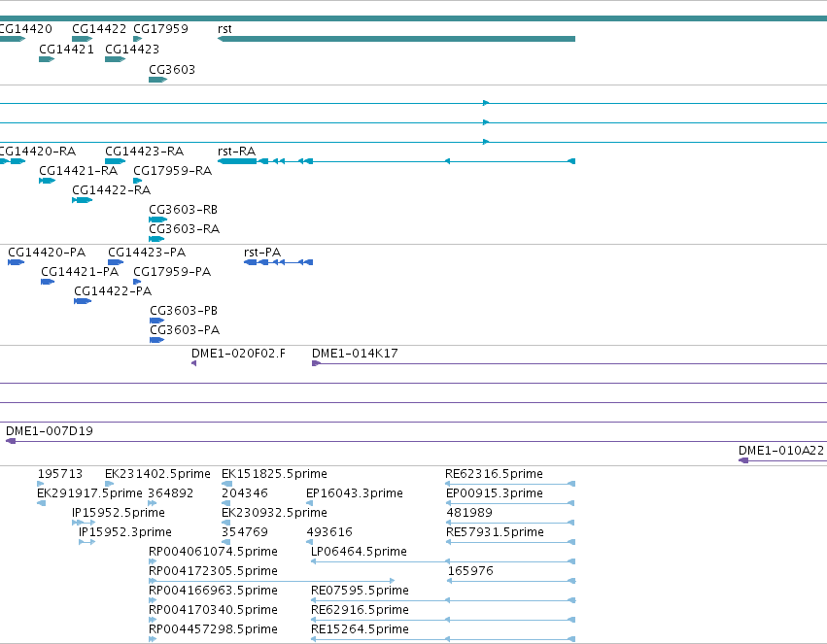
Task: Click the CG3603-PB protein label
Action: [184, 311]
